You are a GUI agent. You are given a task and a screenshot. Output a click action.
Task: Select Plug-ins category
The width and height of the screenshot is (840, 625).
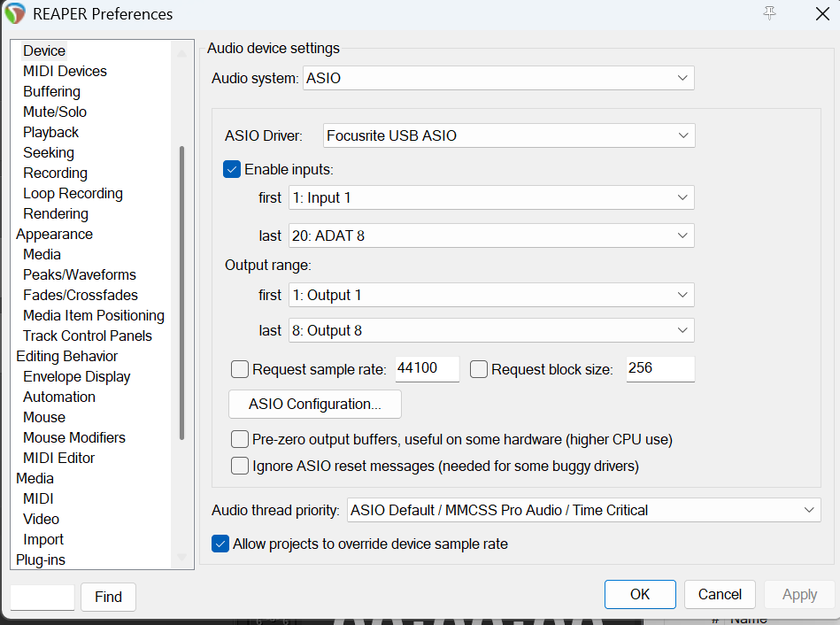click(x=41, y=560)
